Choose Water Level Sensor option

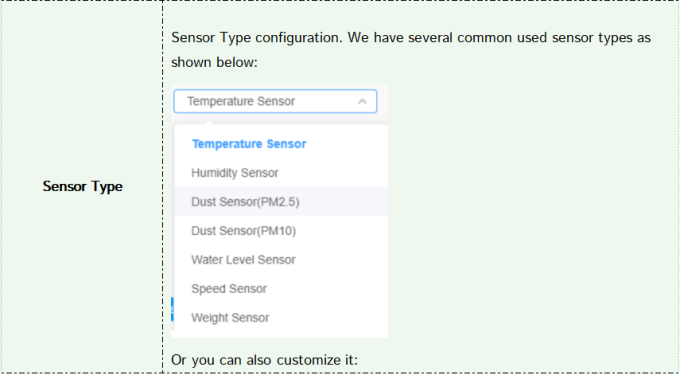281,260
